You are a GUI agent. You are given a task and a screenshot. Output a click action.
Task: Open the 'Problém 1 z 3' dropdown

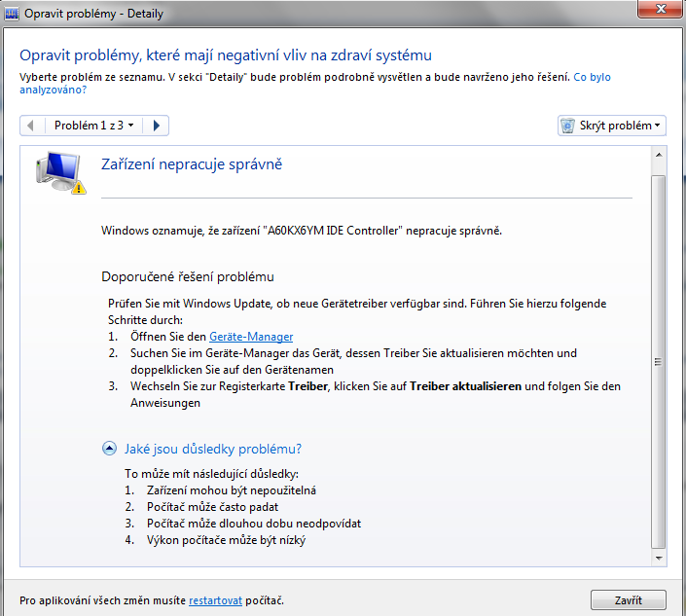click(x=94, y=126)
